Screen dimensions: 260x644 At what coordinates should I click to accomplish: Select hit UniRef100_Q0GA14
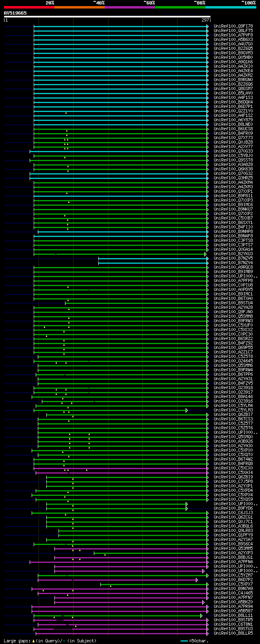233,249
